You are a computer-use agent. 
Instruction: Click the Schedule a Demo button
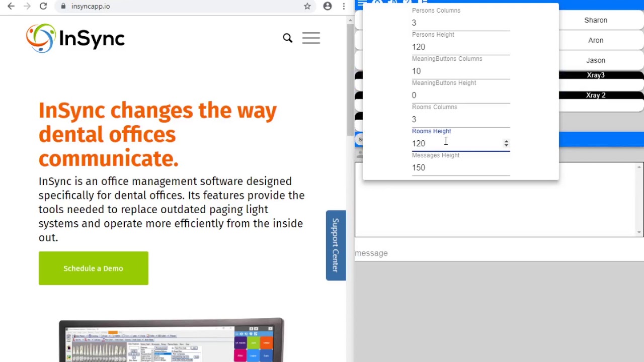tap(94, 268)
